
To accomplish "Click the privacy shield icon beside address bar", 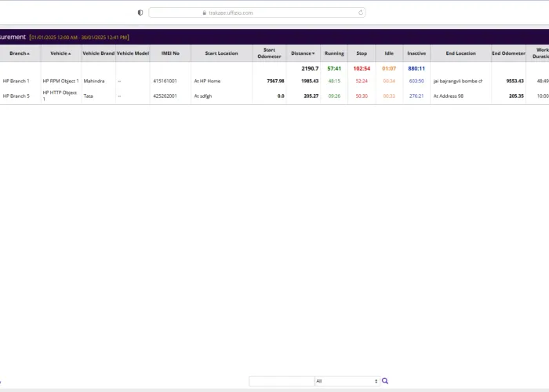I will click(140, 13).
